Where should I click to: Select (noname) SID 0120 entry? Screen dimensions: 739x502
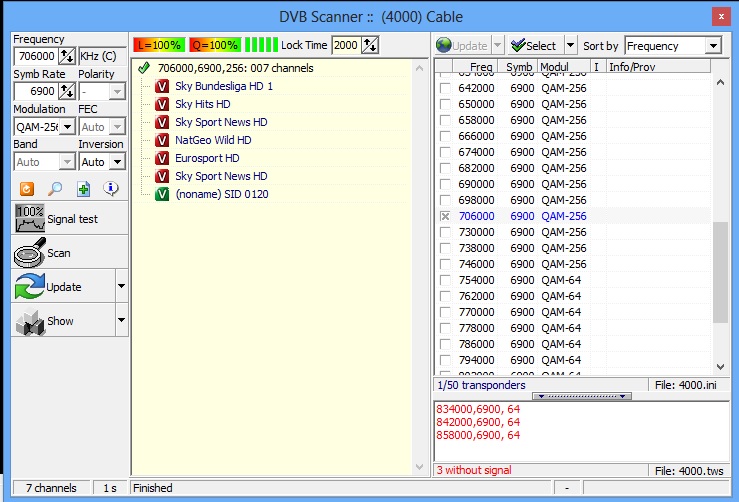coord(222,194)
